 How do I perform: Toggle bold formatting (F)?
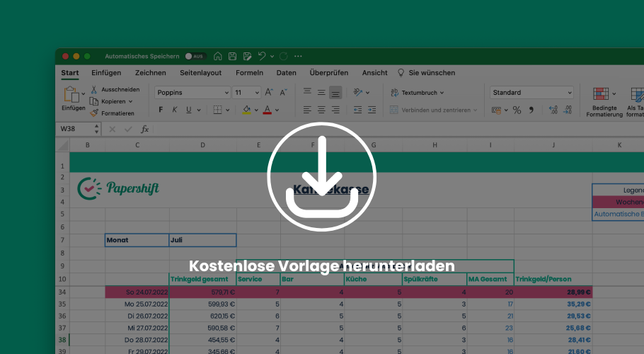(161, 110)
